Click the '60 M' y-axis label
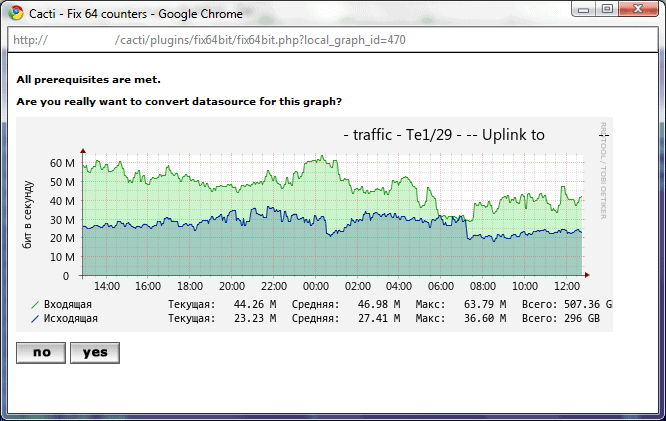This screenshot has width=666, height=421. pos(62,163)
